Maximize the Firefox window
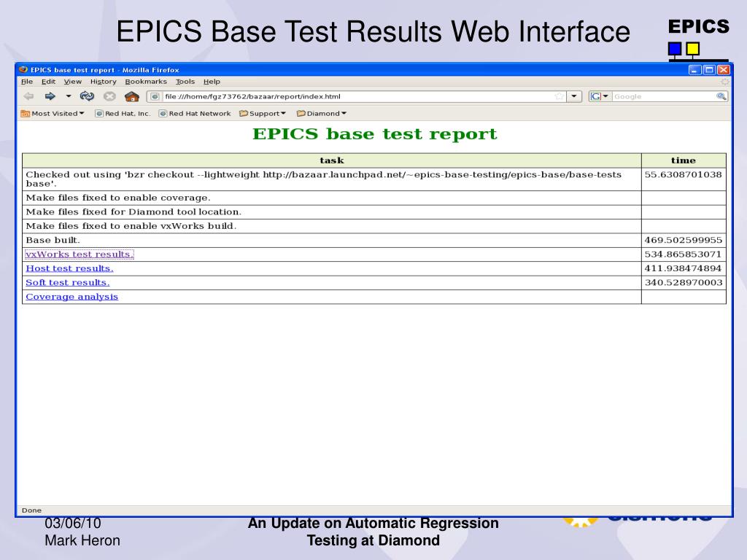This screenshot has width=747, height=560. [709, 70]
